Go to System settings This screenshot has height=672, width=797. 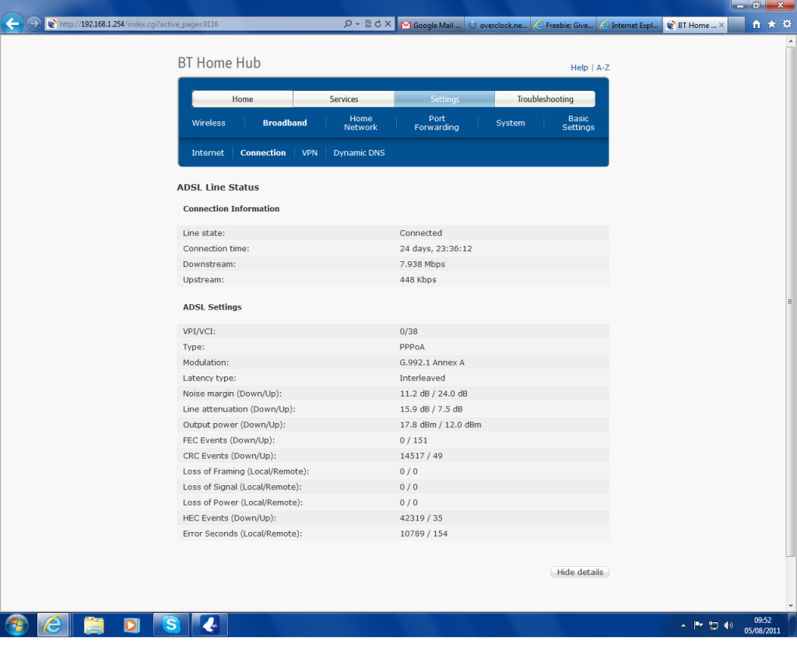pyautogui.click(x=511, y=123)
